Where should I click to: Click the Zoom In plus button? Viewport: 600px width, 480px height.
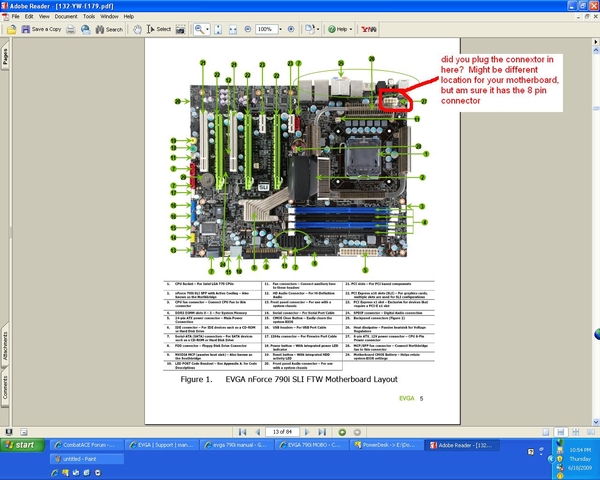click(x=291, y=29)
